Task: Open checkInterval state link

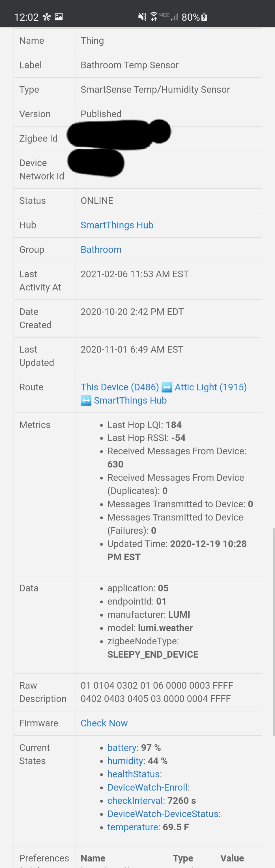Action: click(x=135, y=801)
